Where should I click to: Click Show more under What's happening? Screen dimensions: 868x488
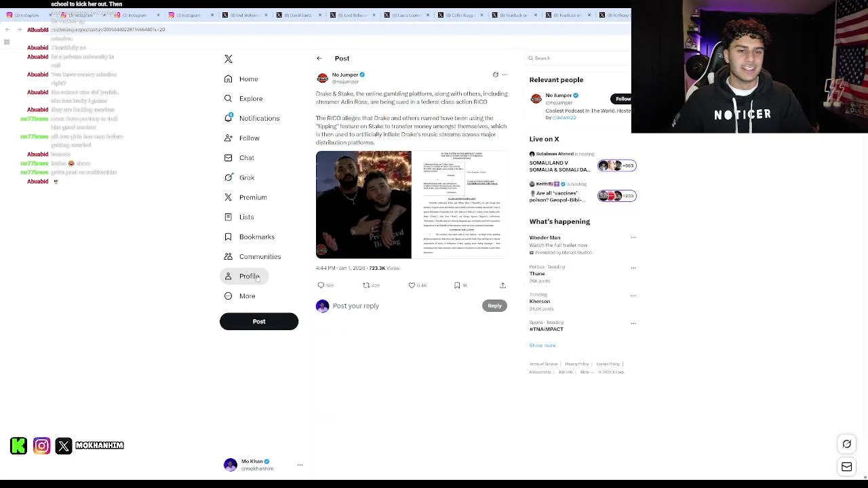point(542,346)
